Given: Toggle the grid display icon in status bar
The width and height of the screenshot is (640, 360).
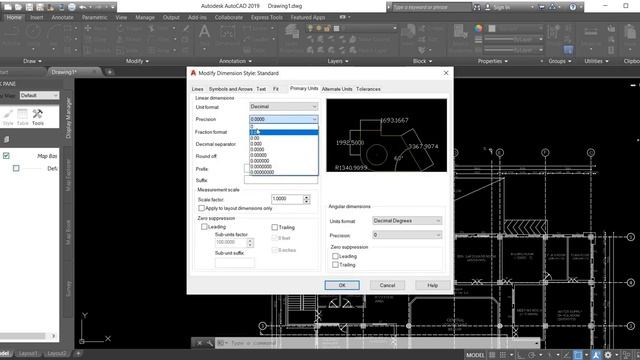Looking at the screenshot, I should 492,355.
